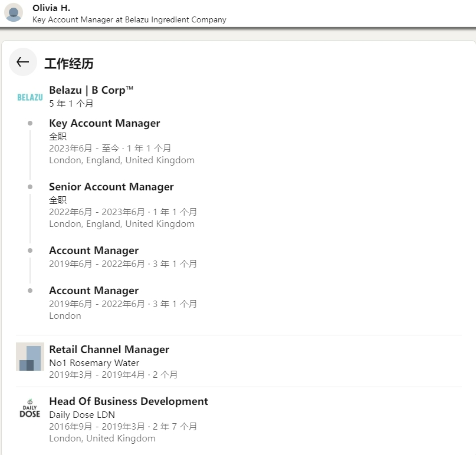The height and width of the screenshot is (455, 476).
Task: Open the Senior Account Manager position title
Action: pos(111,187)
